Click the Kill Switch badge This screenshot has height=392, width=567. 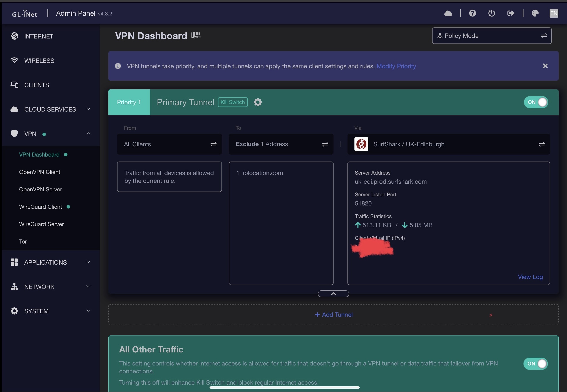(233, 102)
